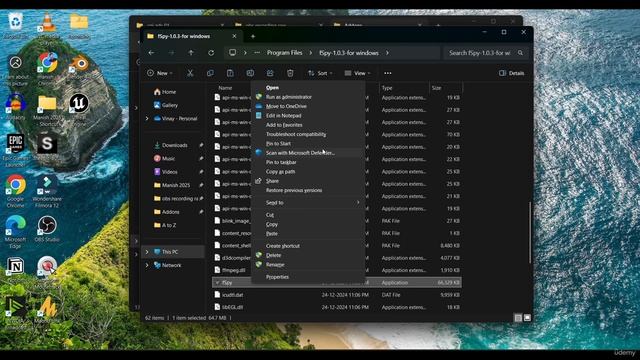
Task: Click the Delete trash icon in Explorer toolbar
Action: click(290, 73)
